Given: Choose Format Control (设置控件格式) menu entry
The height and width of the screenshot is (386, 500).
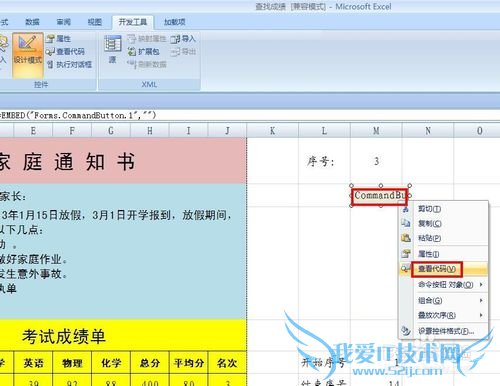Looking at the screenshot, I should point(444,331).
